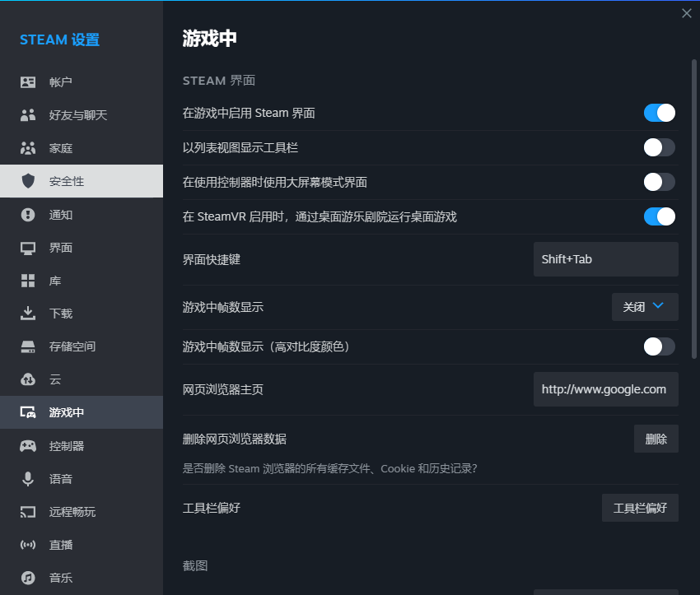
Task: Disable the SteamVR 桌面游乐剧院 switch
Action: [659, 216]
